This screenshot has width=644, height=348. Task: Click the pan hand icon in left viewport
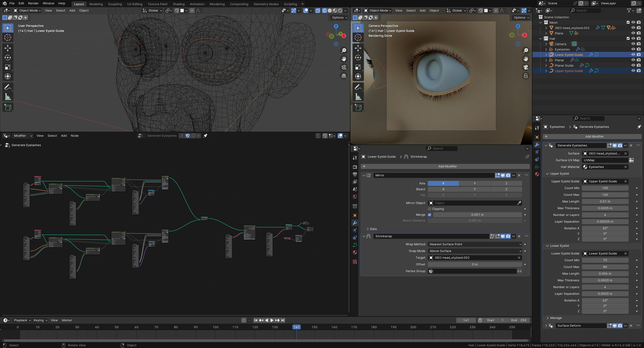click(x=344, y=59)
